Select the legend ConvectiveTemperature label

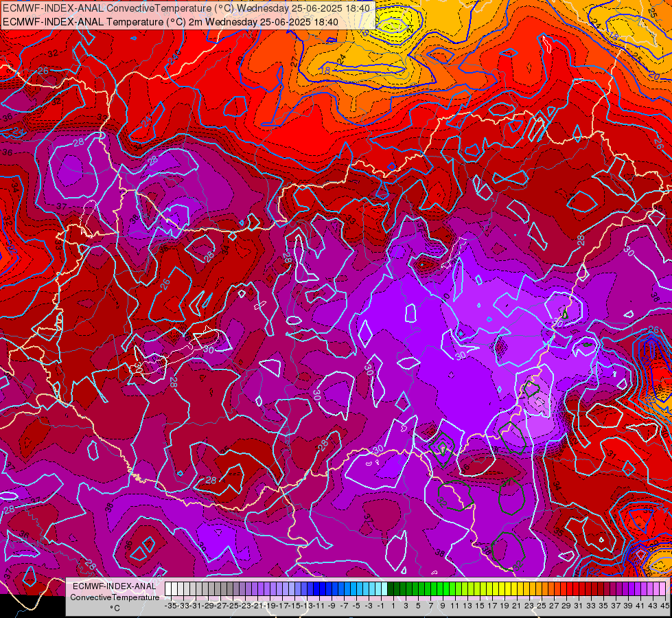(115, 597)
